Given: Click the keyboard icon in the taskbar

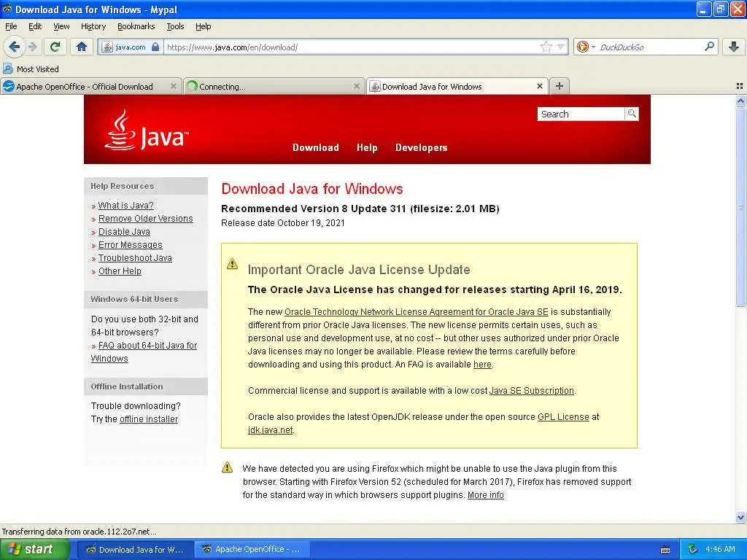Looking at the screenshot, I should tap(665, 550).
